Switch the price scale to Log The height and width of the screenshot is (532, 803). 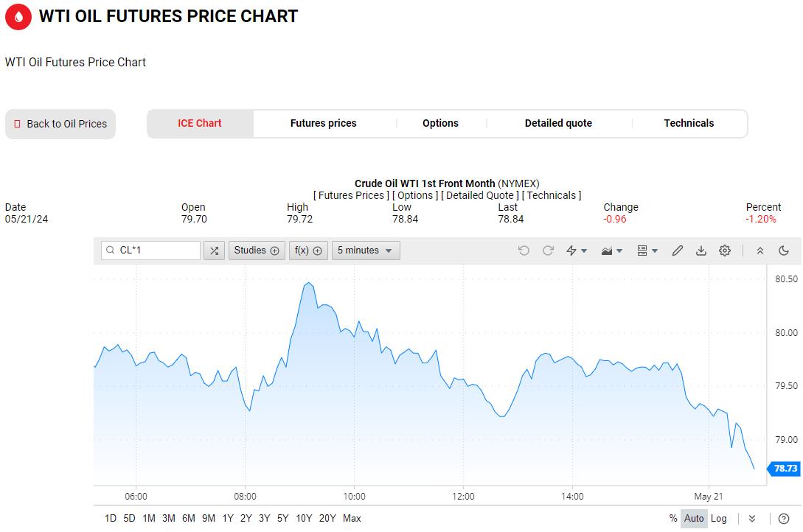(x=718, y=518)
